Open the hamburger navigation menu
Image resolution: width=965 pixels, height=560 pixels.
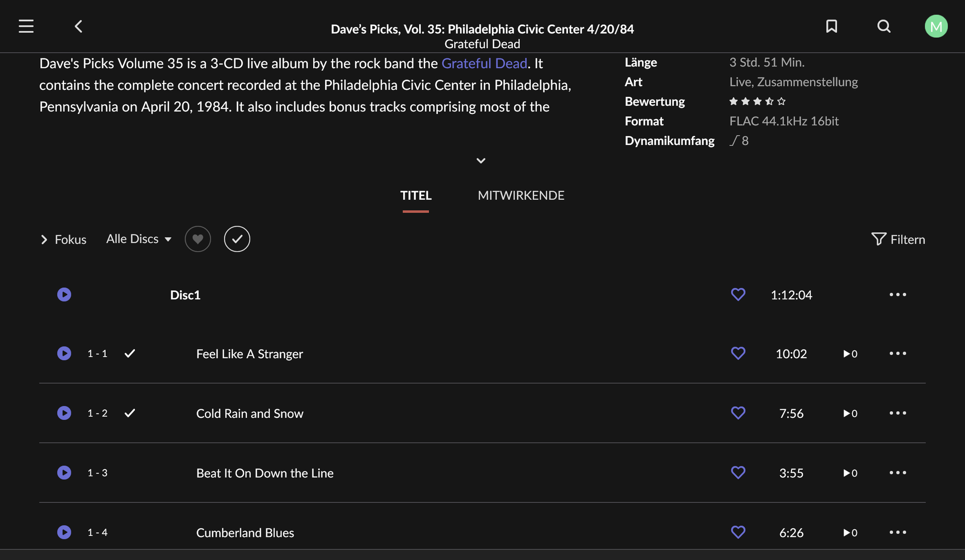pos(26,26)
